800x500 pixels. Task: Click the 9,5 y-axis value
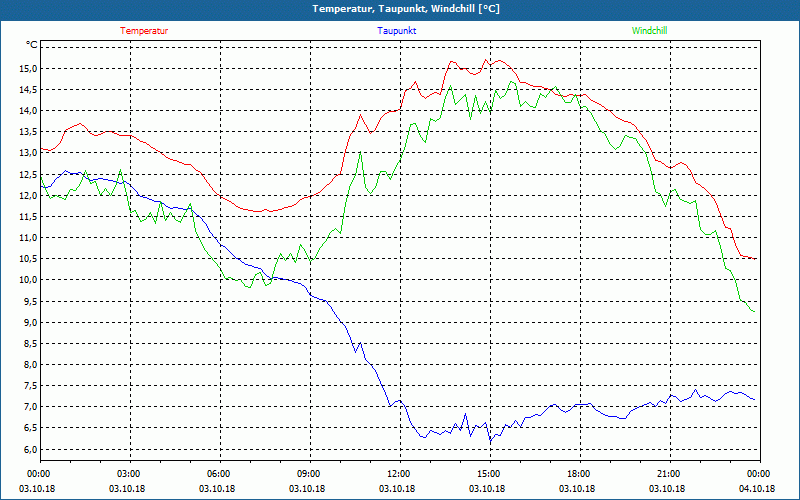tap(30, 301)
